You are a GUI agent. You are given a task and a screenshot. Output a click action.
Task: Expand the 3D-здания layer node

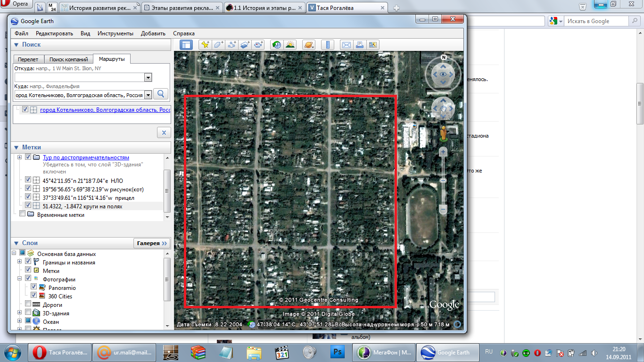point(19,313)
